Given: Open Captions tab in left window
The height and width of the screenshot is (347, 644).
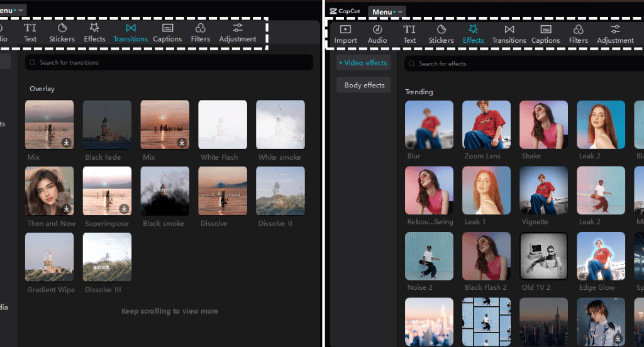Looking at the screenshot, I should [x=167, y=33].
